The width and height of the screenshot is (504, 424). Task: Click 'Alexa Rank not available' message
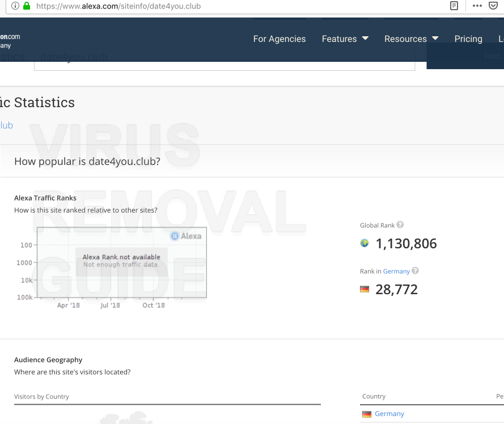[x=121, y=257]
